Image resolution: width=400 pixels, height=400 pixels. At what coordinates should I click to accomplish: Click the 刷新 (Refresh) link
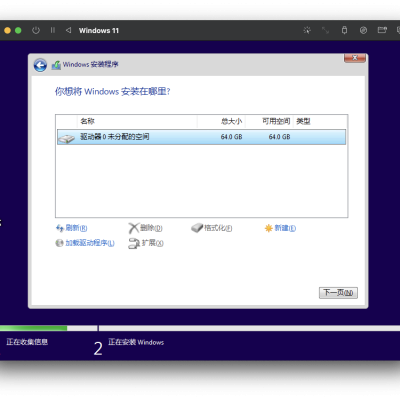76,228
